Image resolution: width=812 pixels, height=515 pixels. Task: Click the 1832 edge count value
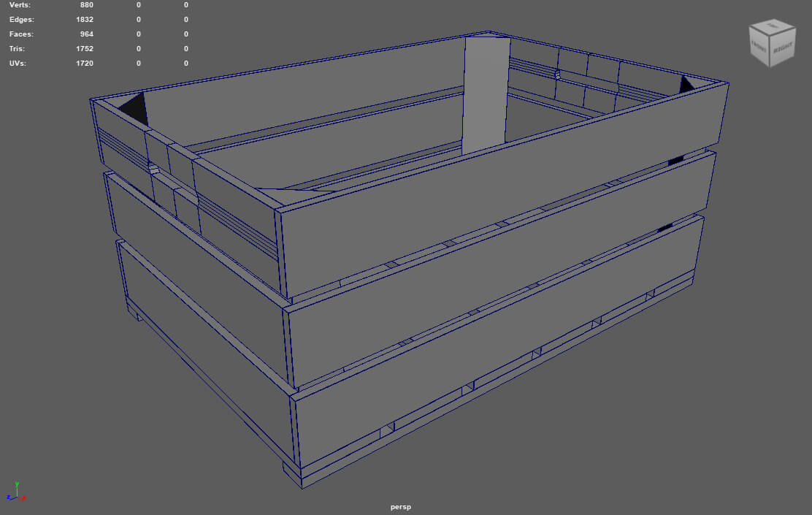85,19
